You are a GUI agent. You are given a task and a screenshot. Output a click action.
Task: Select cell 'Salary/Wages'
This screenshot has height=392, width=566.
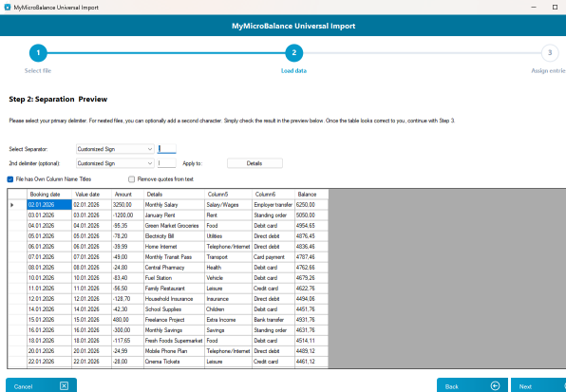point(228,205)
